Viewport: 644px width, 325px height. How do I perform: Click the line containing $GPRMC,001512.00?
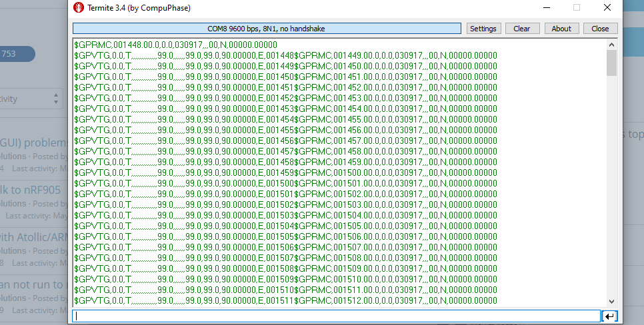pyautogui.click(x=285, y=301)
